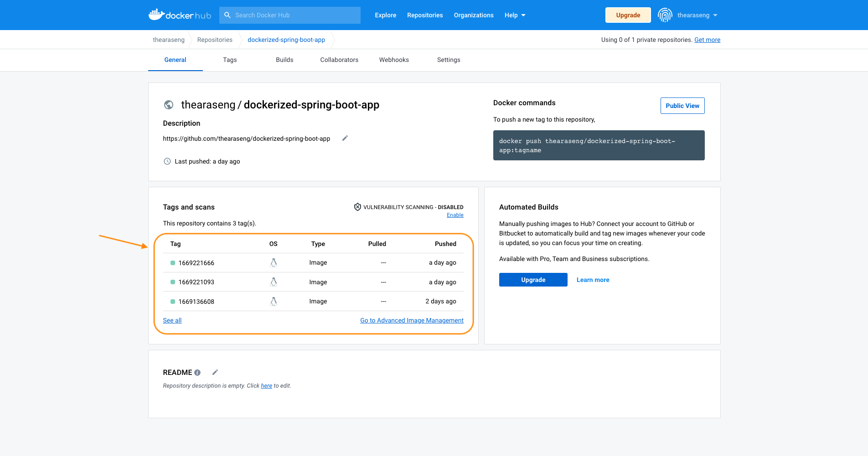Enable vulnerability scanning via Enable link

coord(455,215)
